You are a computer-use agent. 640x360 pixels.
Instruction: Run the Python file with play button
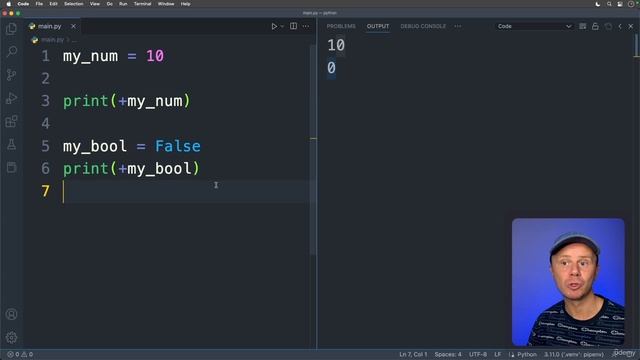pos(274,26)
